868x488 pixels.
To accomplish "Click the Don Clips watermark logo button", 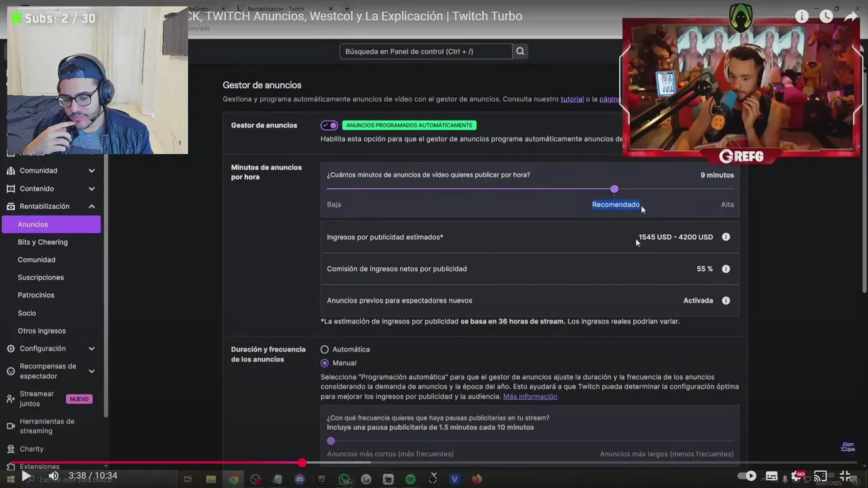I will pyautogui.click(x=848, y=447).
